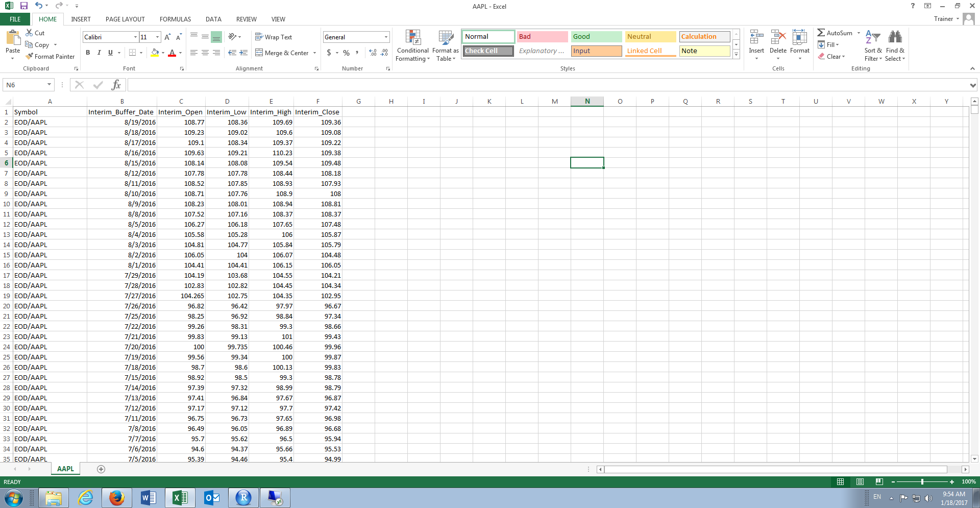Image resolution: width=980 pixels, height=508 pixels.
Task: Click the Orientation text angle icon
Action: 232,37
